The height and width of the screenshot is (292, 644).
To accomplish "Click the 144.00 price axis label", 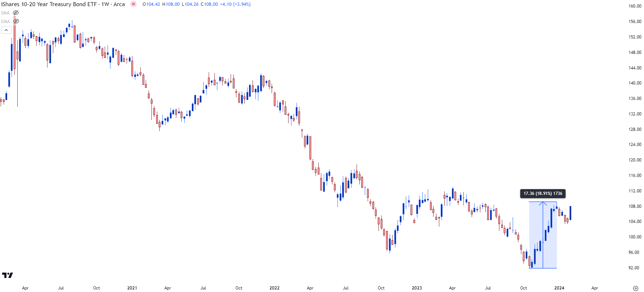I will click(x=635, y=68).
